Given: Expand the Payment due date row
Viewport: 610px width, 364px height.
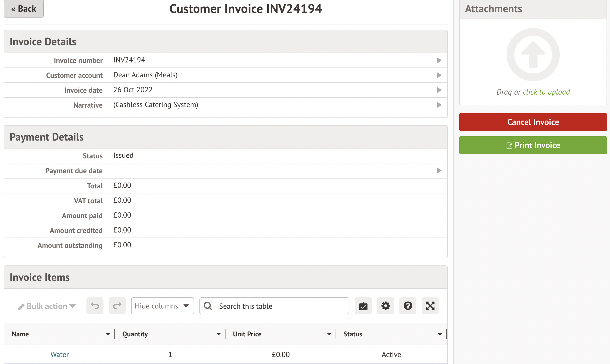Looking at the screenshot, I should [x=439, y=171].
